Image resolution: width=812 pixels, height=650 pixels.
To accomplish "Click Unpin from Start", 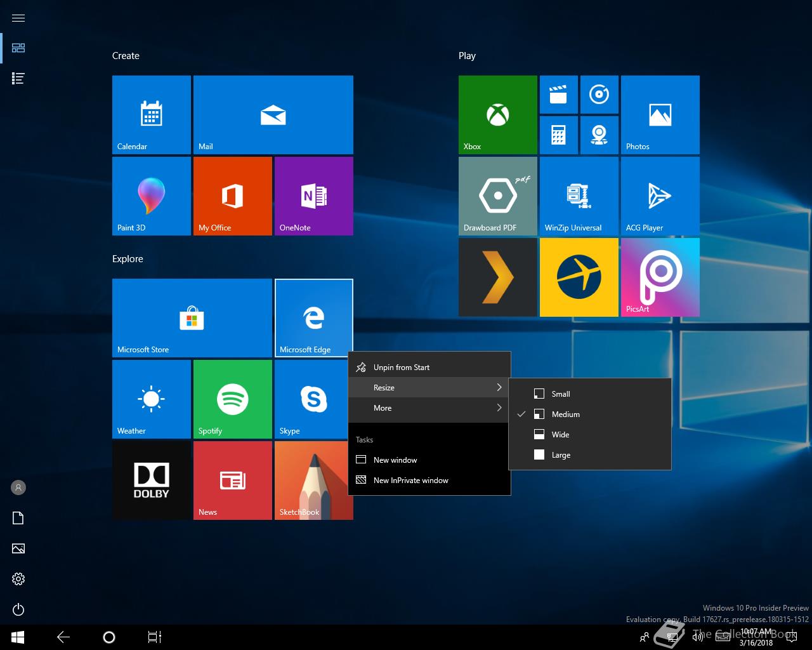I will click(x=429, y=368).
